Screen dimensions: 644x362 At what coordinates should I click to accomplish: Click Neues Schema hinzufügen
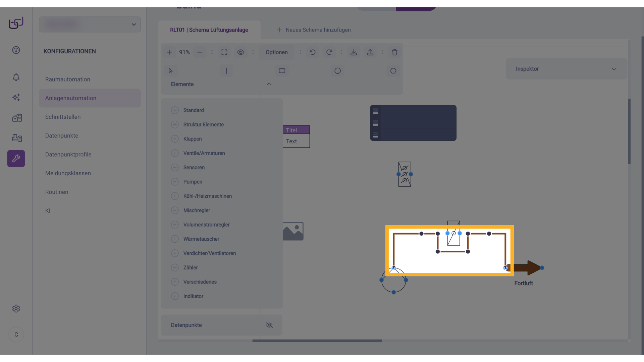click(x=314, y=30)
